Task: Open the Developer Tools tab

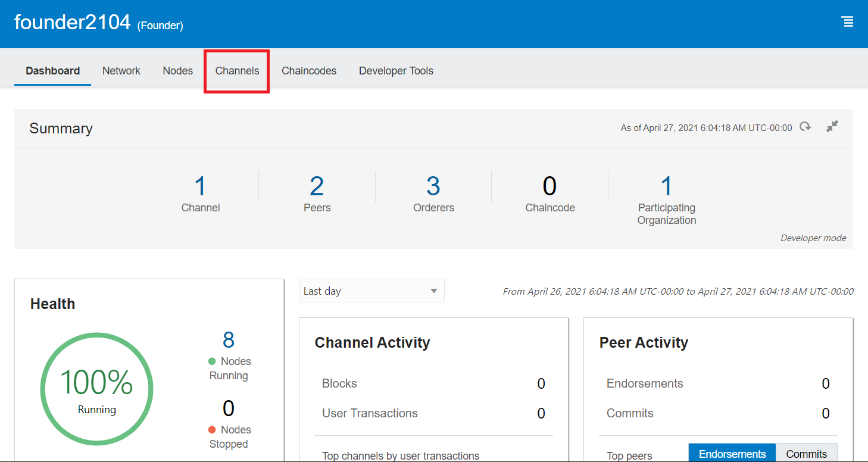Action: tap(396, 71)
